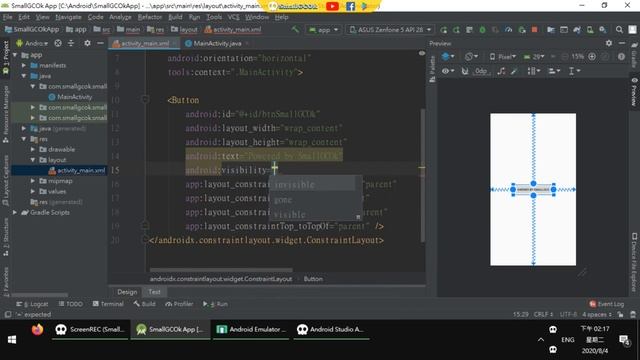Open the SDK Manager icon
The width and height of the screenshot is (640, 360).
tap(603, 30)
